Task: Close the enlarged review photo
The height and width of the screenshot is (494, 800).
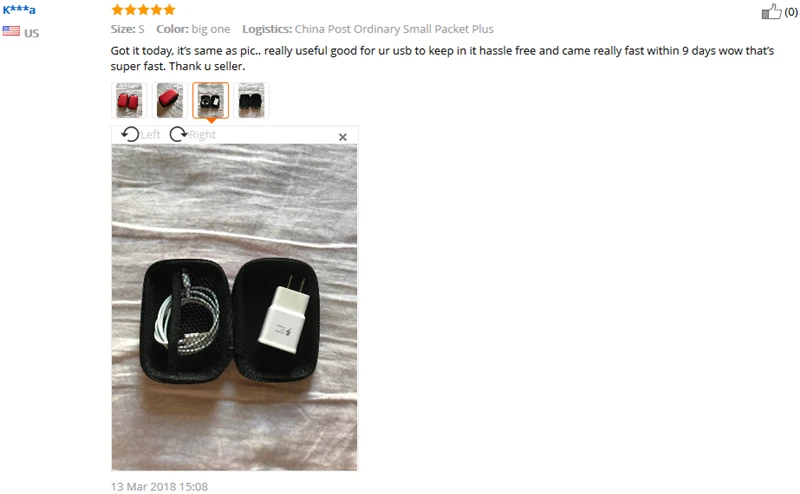Action: (343, 137)
